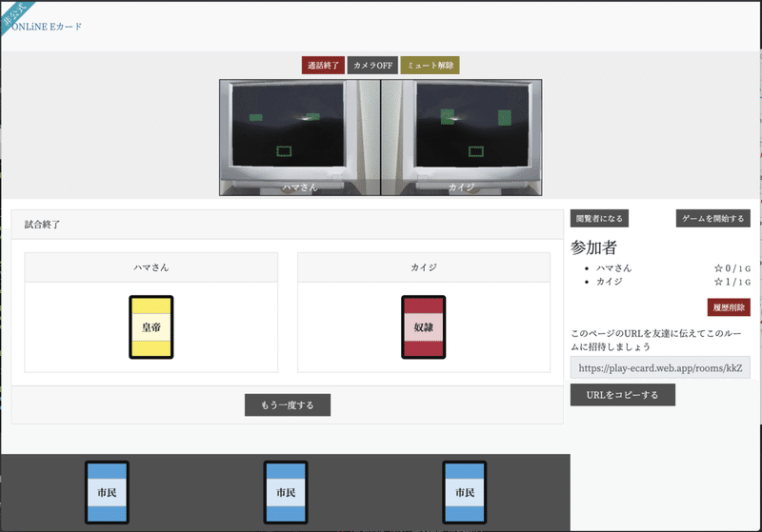This screenshot has height=532, width=762.
Task: Select ハマさん's video feed
Action: tap(300, 137)
